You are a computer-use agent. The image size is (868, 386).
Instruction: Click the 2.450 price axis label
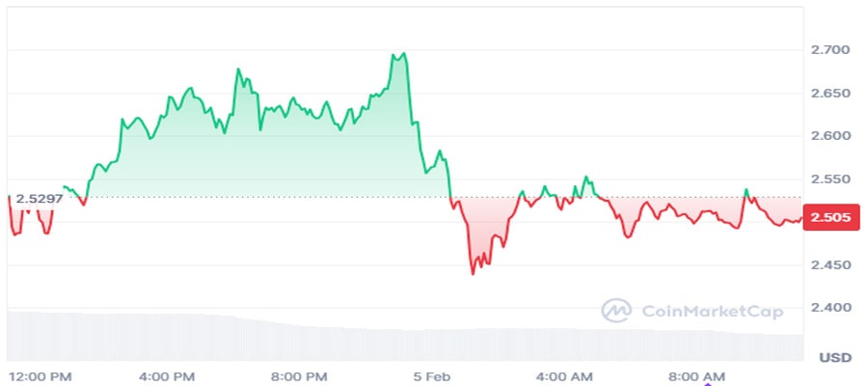tap(830, 264)
